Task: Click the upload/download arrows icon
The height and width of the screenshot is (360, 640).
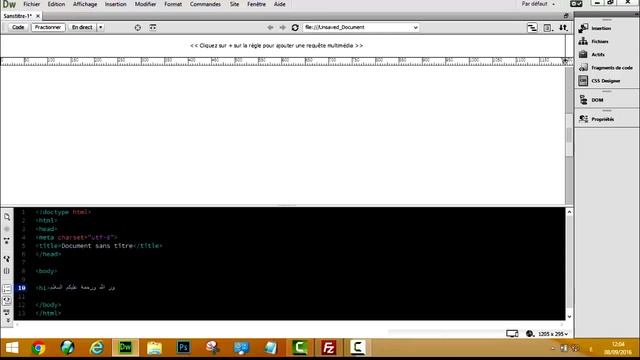Action: point(563,27)
